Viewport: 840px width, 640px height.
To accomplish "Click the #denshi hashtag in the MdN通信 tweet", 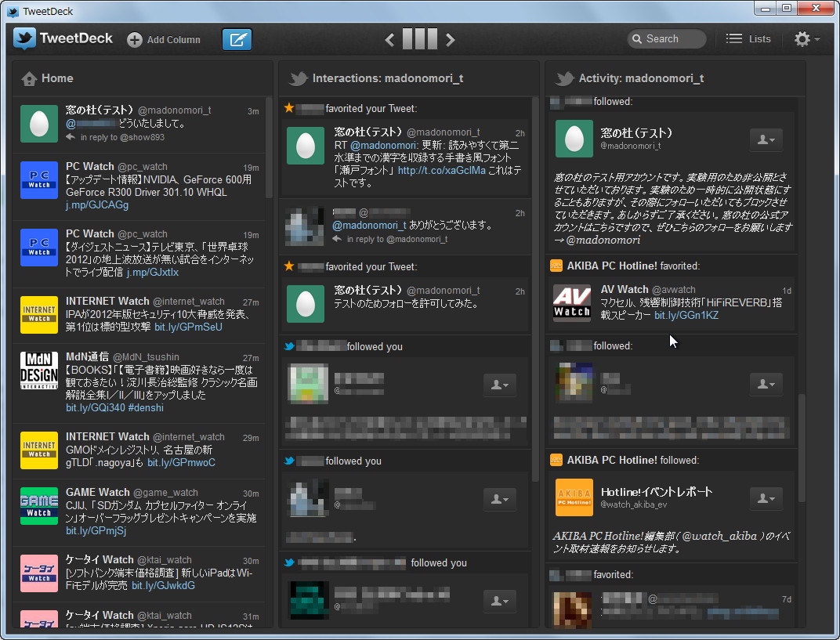I will pos(146,407).
